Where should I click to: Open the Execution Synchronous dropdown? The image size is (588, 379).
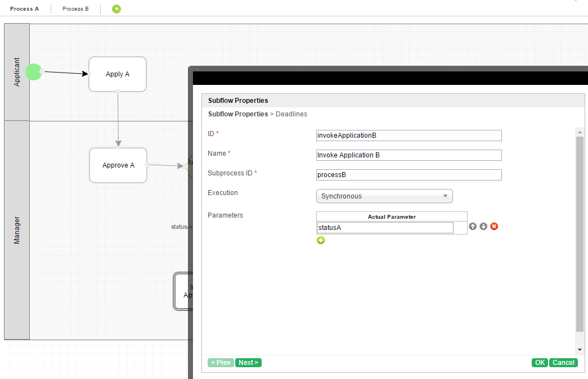pyautogui.click(x=384, y=196)
